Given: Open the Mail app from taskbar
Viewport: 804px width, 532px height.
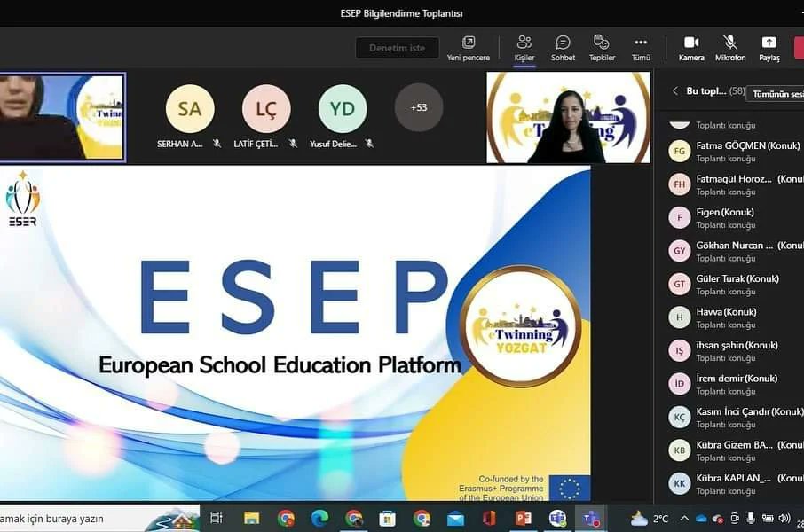Looking at the screenshot, I should pyautogui.click(x=455, y=520).
